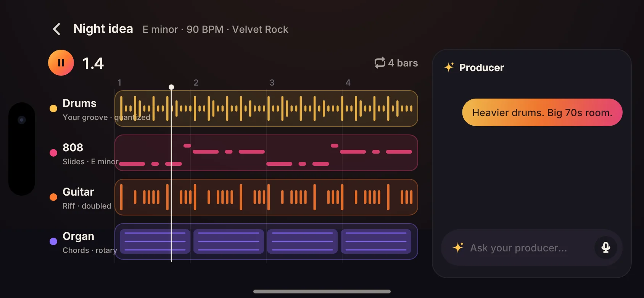Pause playback with the orange button

coord(61,63)
